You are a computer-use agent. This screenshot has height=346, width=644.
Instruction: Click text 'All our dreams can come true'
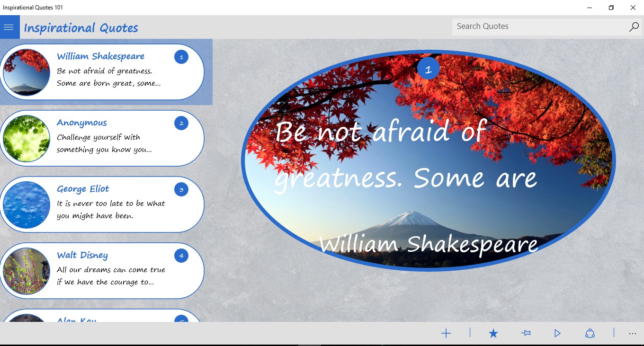[x=111, y=270]
